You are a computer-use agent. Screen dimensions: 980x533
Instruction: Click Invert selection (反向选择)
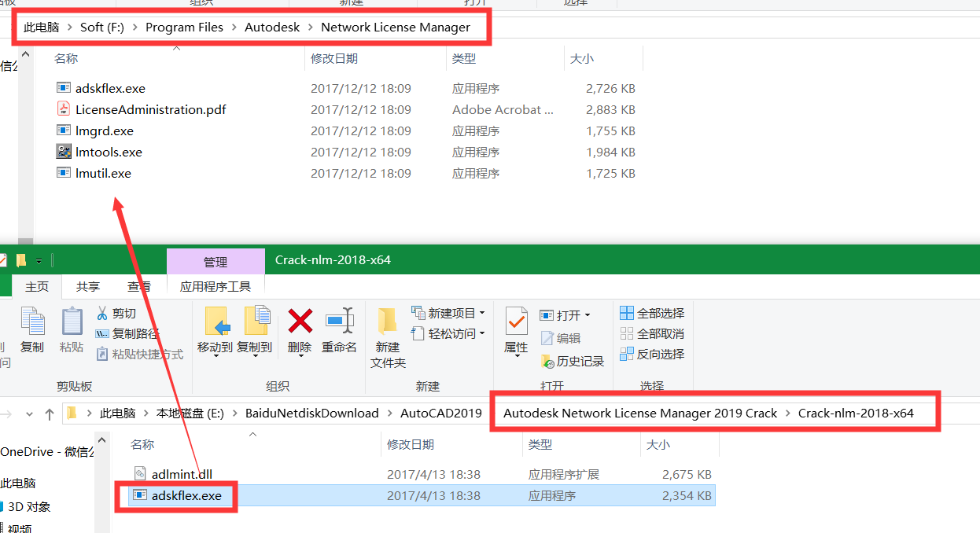click(652, 354)
